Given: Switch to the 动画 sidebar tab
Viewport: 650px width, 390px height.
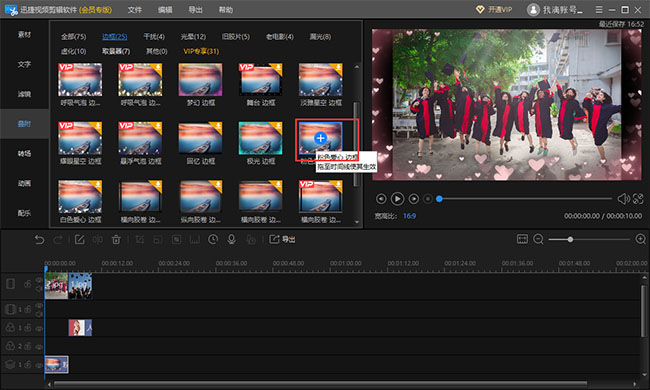Looking at the screenshot, I should tap(24, 183).
